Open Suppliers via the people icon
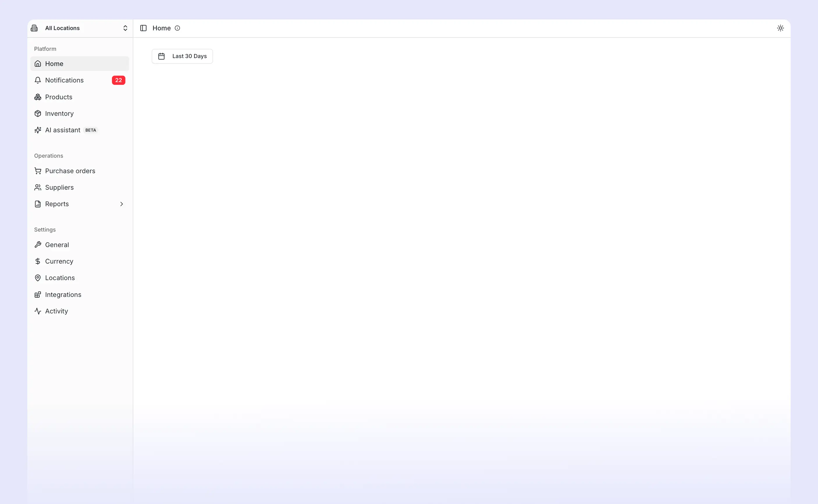Viewport: 818px width, 504px height. [x=38, y=187]
